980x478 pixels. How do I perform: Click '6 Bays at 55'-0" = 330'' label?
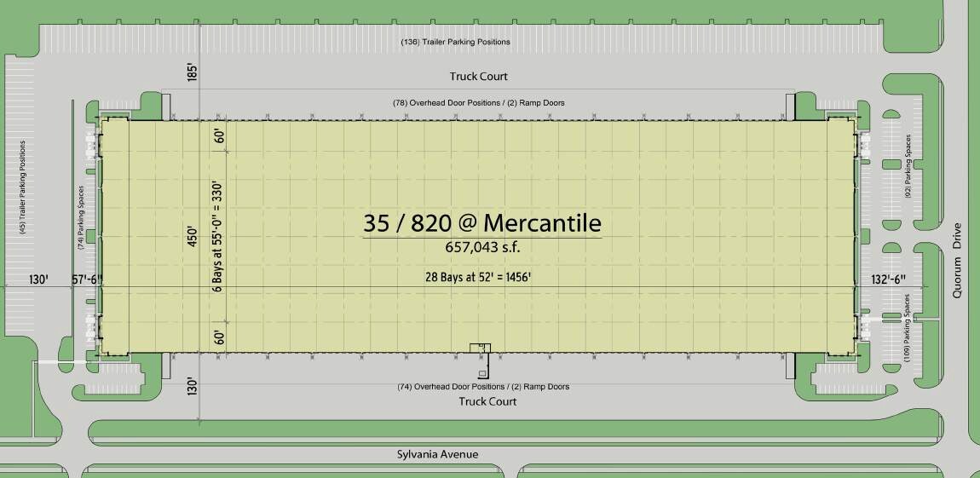click(218, 238)
